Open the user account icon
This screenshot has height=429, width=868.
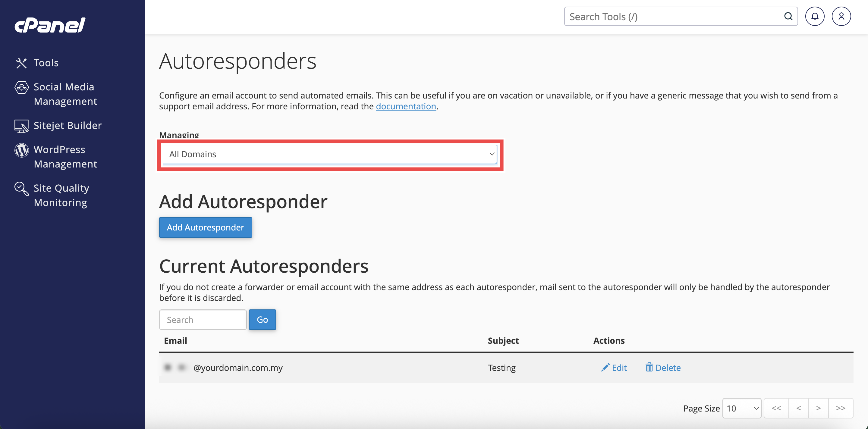(x=841, y=17)
